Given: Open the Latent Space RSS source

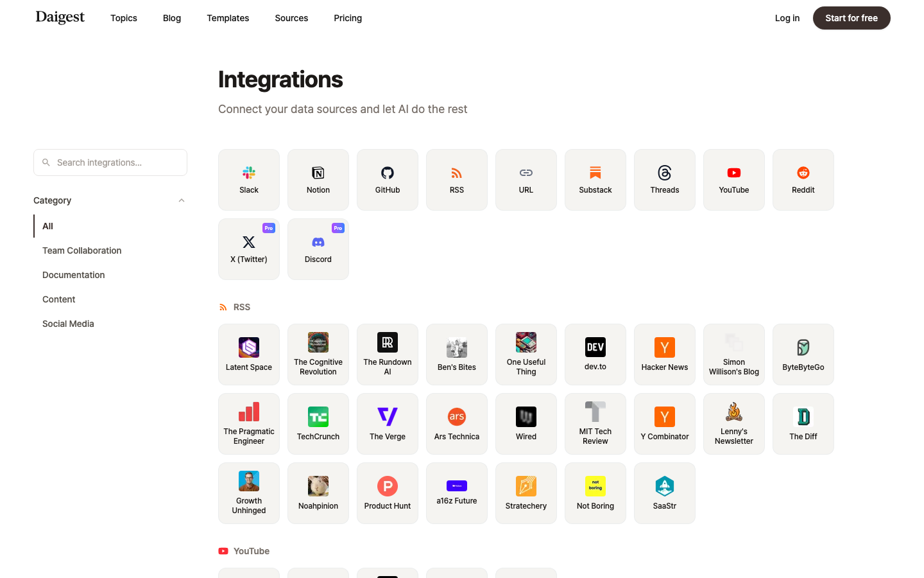Looking at the screenshot, I should [249, 355].
